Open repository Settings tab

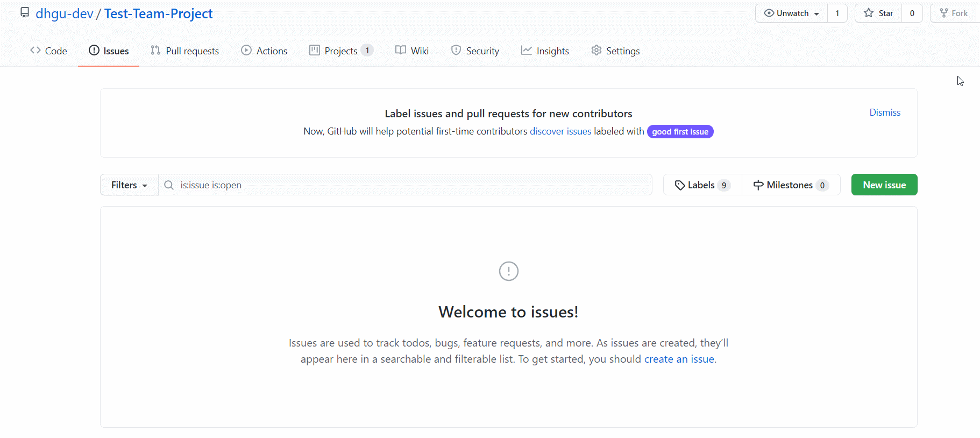click(x=615, y=51)
